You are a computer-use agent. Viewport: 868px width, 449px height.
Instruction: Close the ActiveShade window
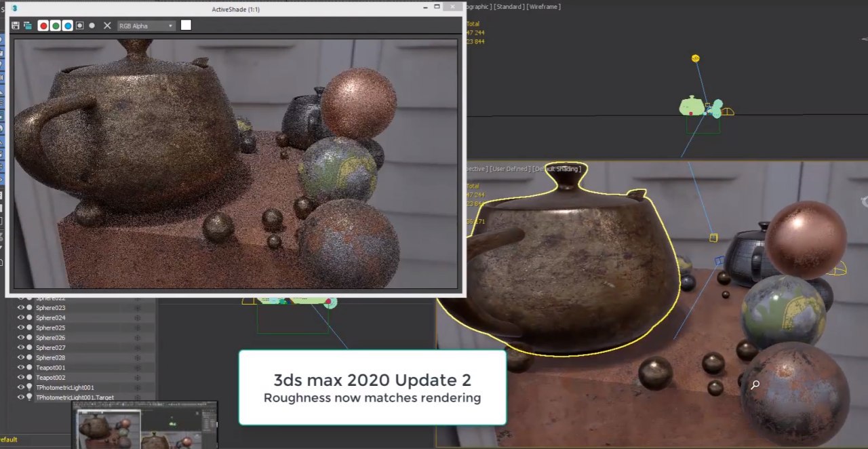(453, 7)
